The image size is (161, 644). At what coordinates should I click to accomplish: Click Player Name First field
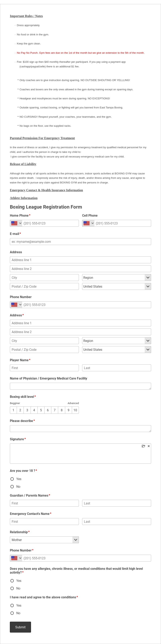click(x=44, y=368)
